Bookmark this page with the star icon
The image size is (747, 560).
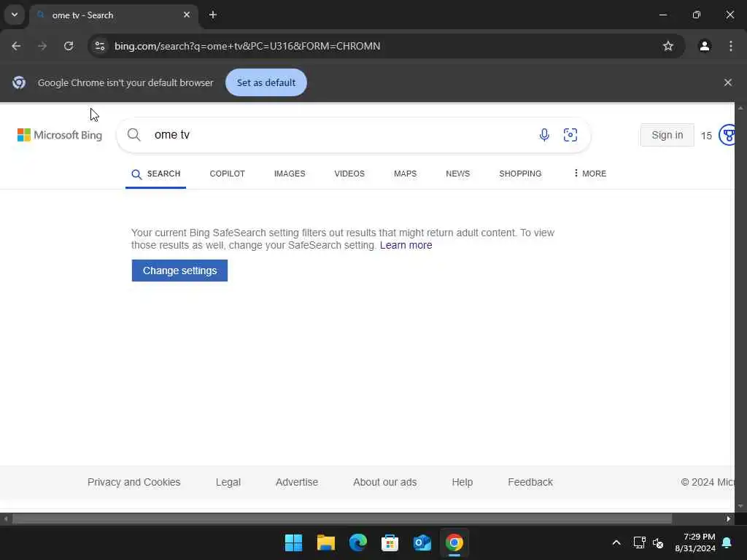[668, 46]
